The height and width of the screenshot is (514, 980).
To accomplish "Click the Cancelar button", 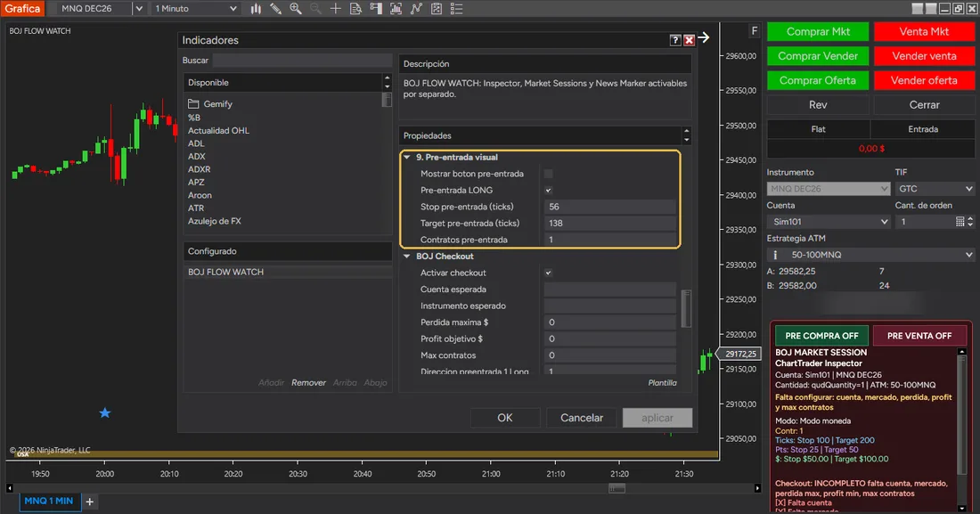I will (581, 418).
